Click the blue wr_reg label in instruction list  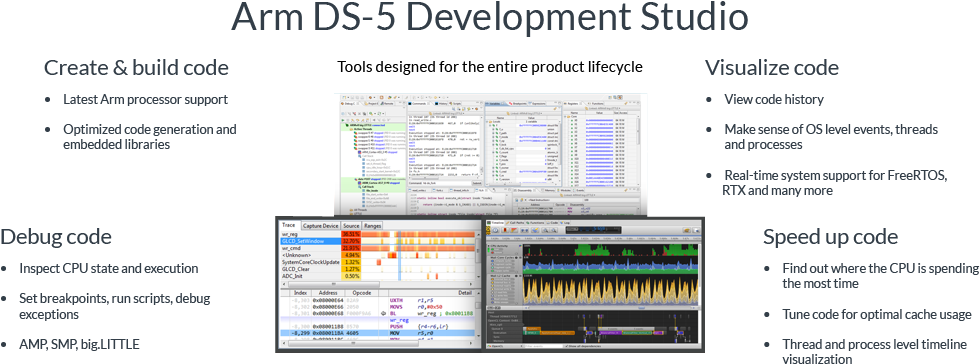tap(399, 320)
